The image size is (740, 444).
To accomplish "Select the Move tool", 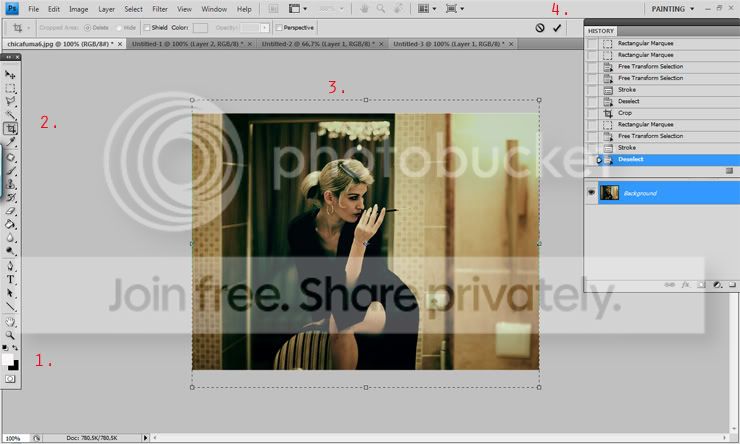I will [x=11, y=75].
